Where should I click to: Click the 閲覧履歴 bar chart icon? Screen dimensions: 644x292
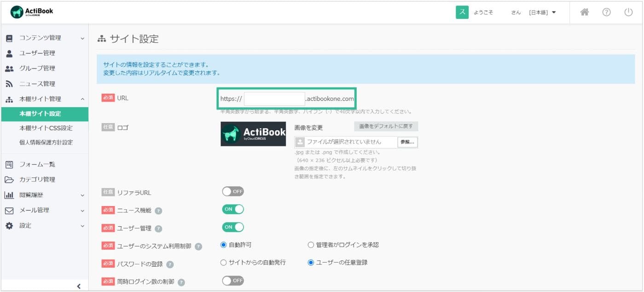(9, 195)
